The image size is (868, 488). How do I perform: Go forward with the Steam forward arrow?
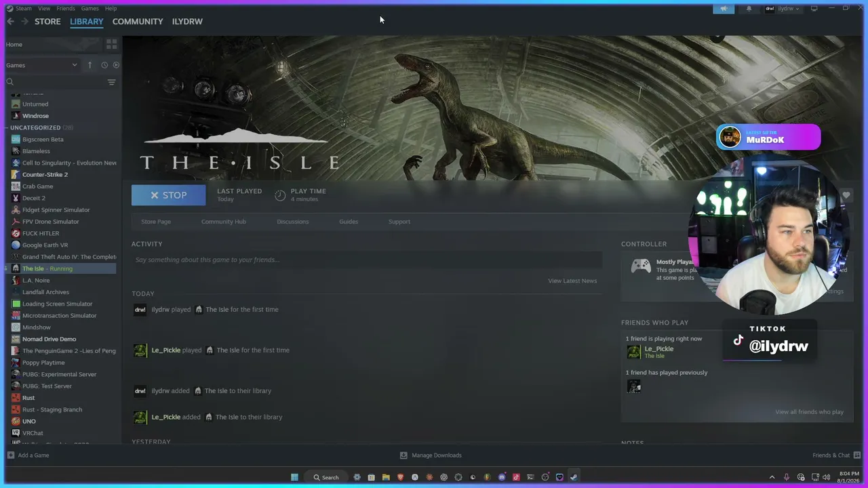click(x=24, y=22)
